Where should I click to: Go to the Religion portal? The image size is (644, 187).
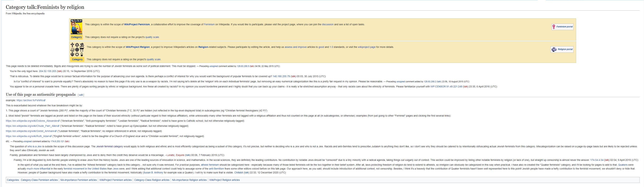click(565, 49)
